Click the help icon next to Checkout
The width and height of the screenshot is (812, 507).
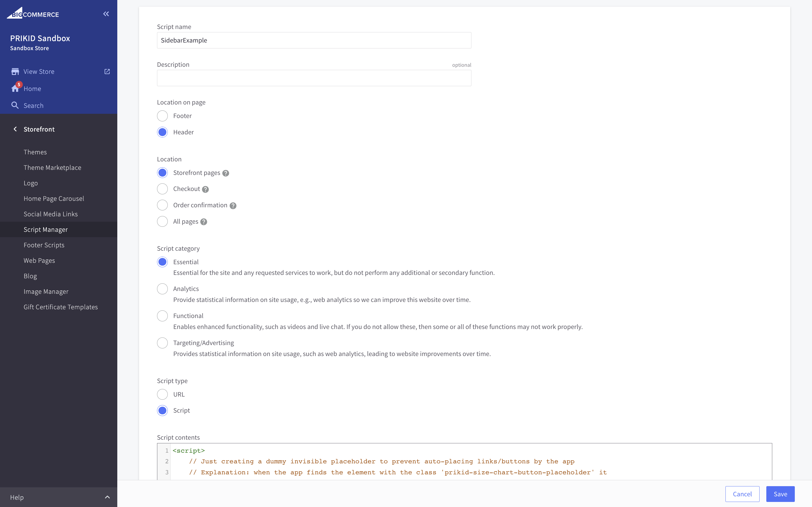click(205, 189)
